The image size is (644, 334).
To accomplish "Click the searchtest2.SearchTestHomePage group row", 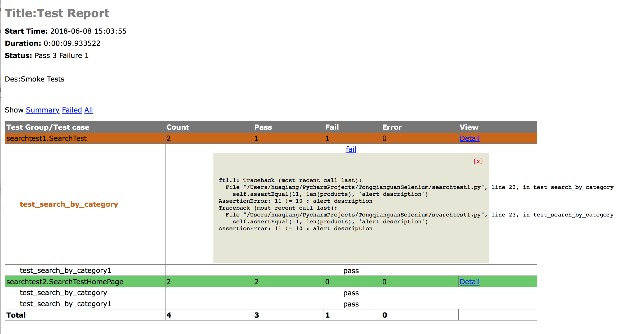I will pyautogui.click(x=65, y=282).
